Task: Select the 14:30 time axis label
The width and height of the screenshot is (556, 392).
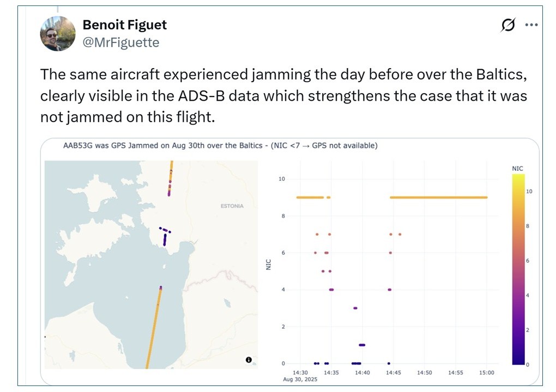Action: (300, 372)
